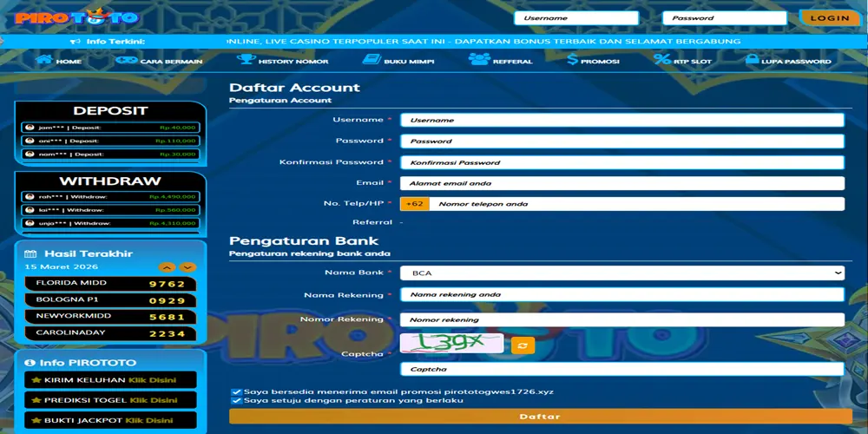Click the Lupa Password lock icon
This screenshot has width=868, height=434.
point(751,59)
